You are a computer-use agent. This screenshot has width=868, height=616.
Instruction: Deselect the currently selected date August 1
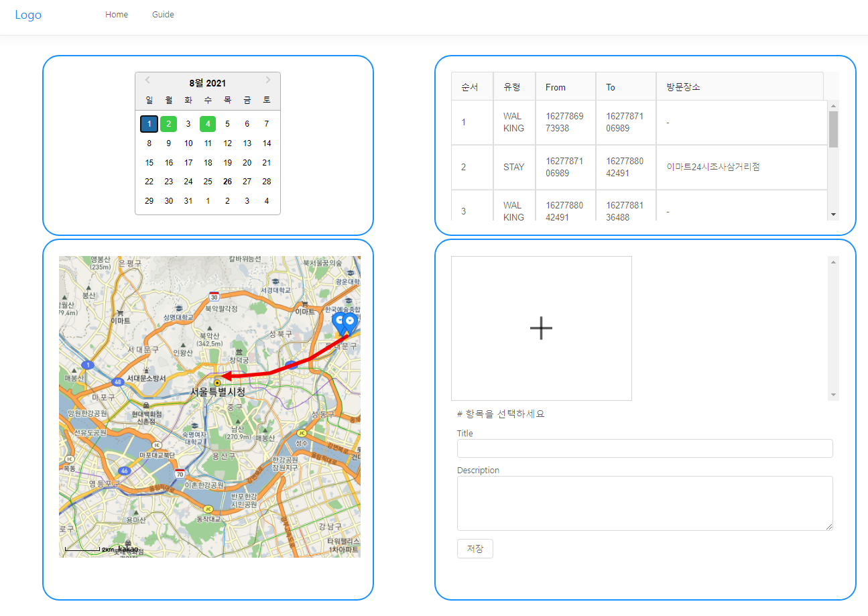149,123
